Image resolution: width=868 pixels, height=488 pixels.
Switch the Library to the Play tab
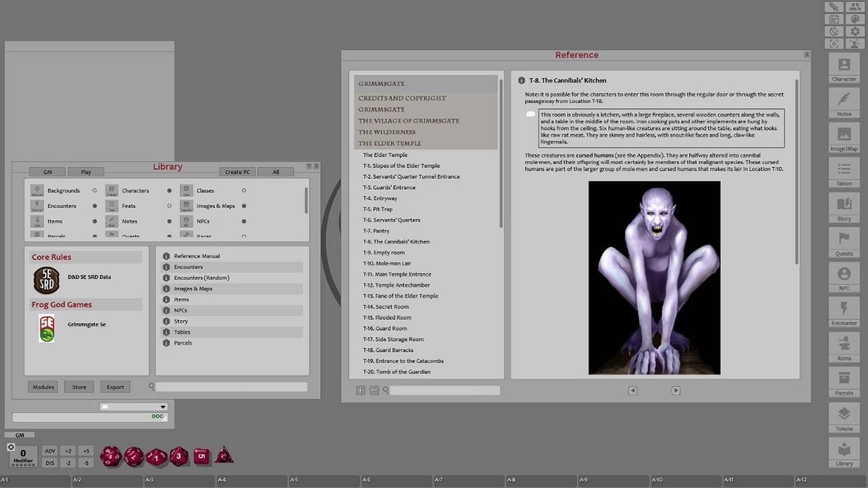click(x=85, y=171)
